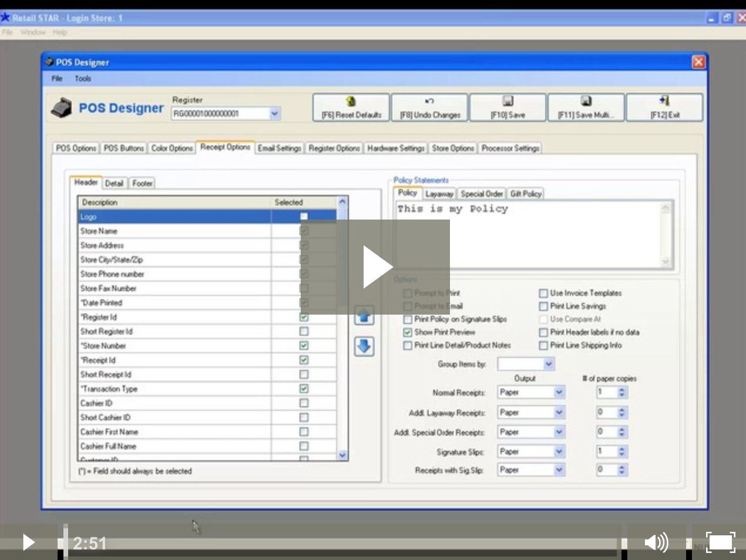746x560 pixels.
Task: Click the POS Designer register icon
Action: click(61, 108)
